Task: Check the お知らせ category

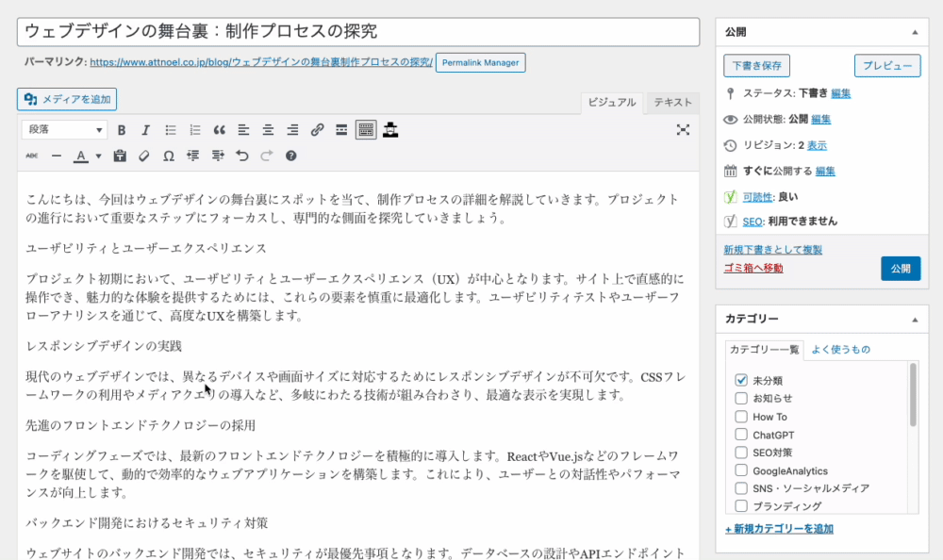Action: [741, 398]
